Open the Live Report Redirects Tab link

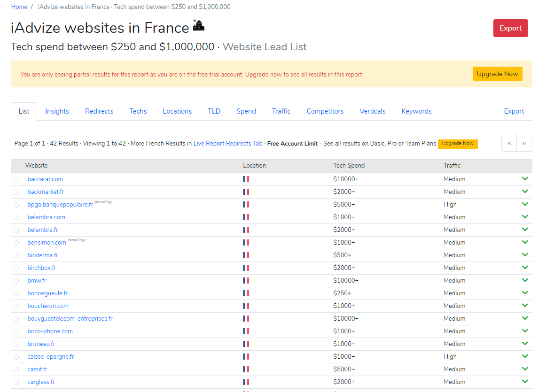[x=228, y=143]
